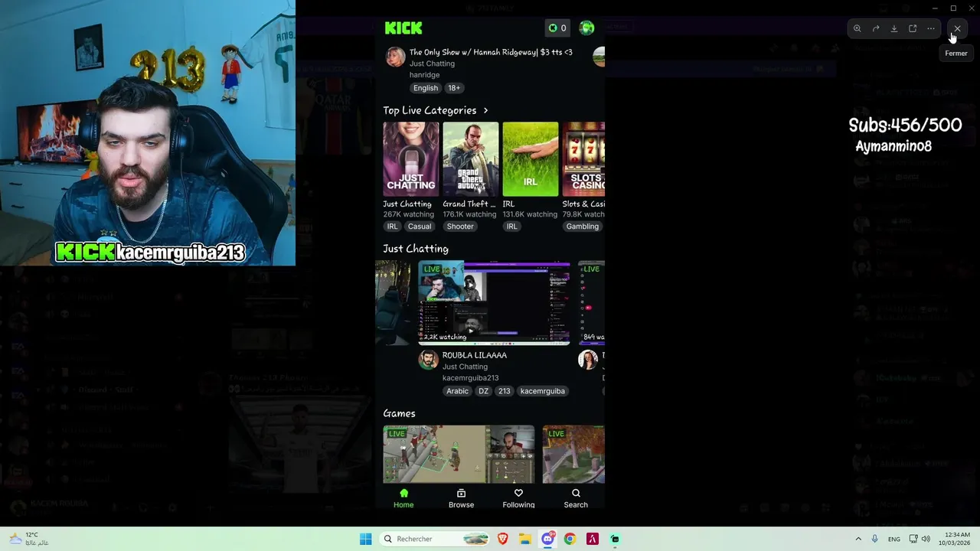This screenshot has width=980, height=551.
Task: Open image in browser via external-link icon
Action: point(913,28)
